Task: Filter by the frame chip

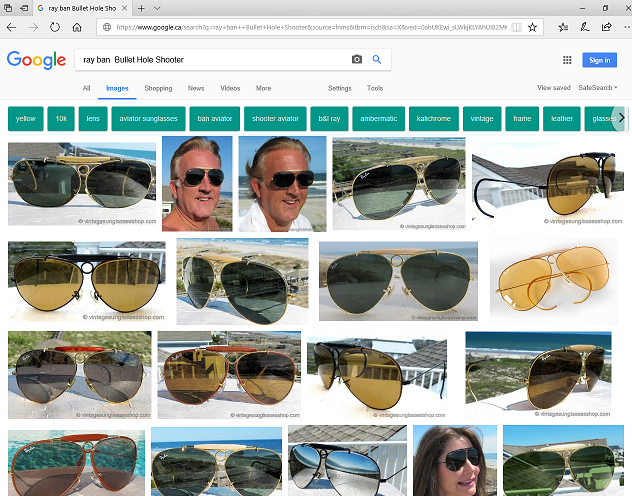Action: click(x=522, y=119)
